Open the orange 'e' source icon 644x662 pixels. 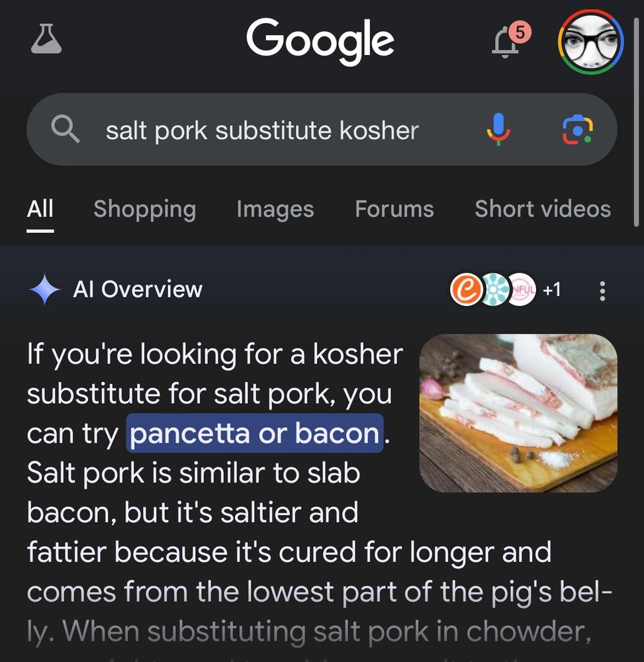pyautogui.click(x=465, y=290)
